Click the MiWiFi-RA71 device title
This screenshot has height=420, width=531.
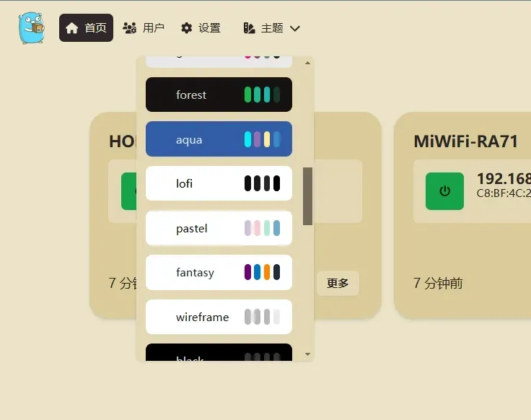click(x=465, y=141)
